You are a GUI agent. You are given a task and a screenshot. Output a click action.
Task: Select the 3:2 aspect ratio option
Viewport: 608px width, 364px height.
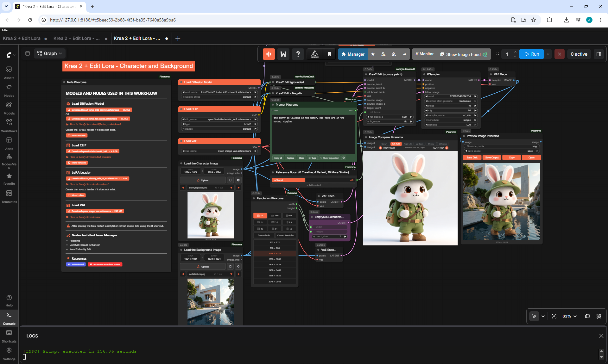click(275, 222)
